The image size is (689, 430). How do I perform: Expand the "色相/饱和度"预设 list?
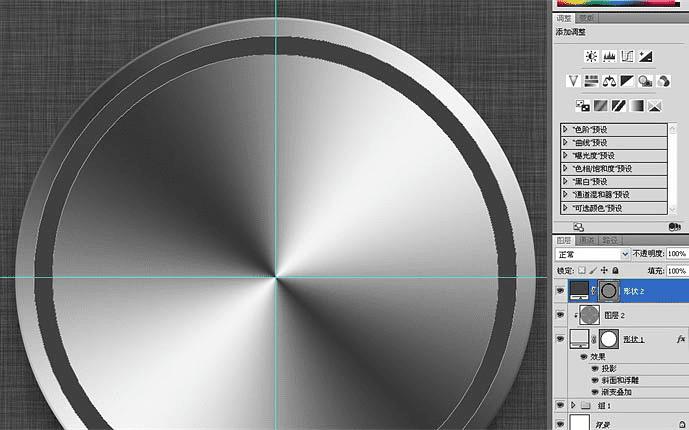[566, 168]
